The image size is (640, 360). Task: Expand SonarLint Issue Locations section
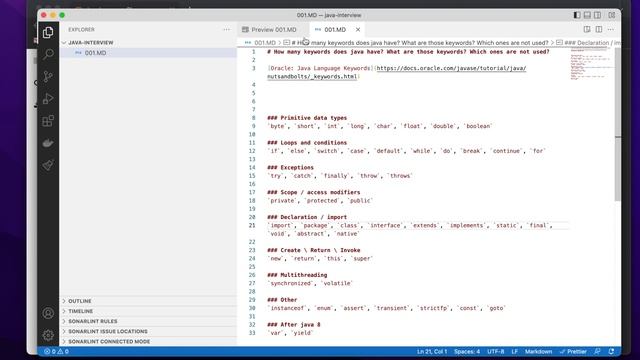pyautogui.click(x=108, y=331)
